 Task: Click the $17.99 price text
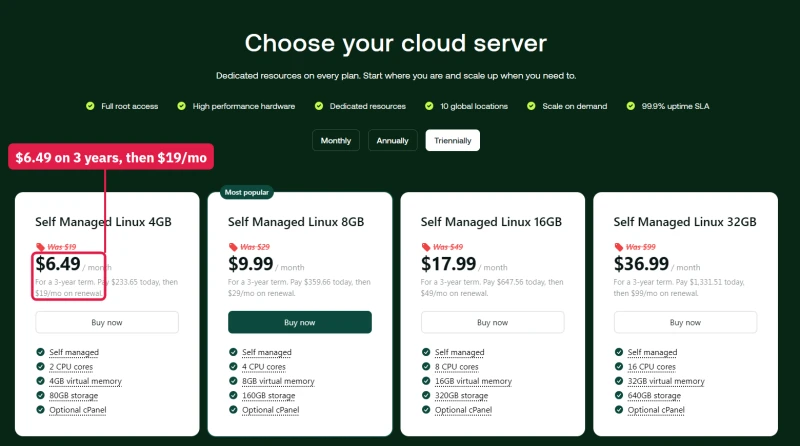(448, 264)
